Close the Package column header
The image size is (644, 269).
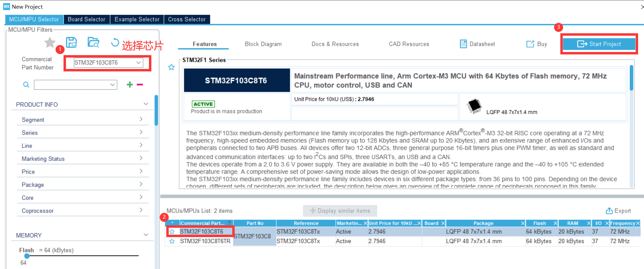click(523, 223)
